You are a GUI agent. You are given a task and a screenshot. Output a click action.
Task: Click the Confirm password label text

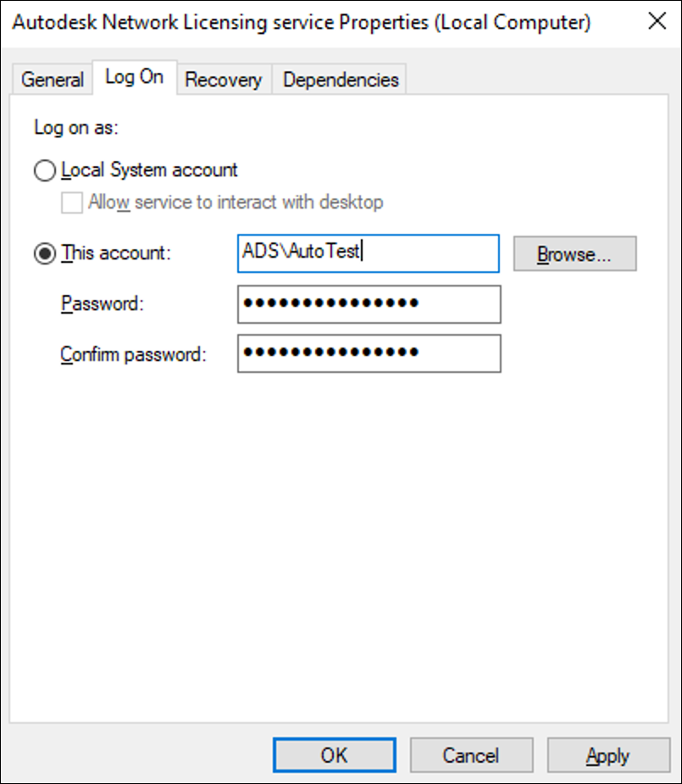(133, 354)
